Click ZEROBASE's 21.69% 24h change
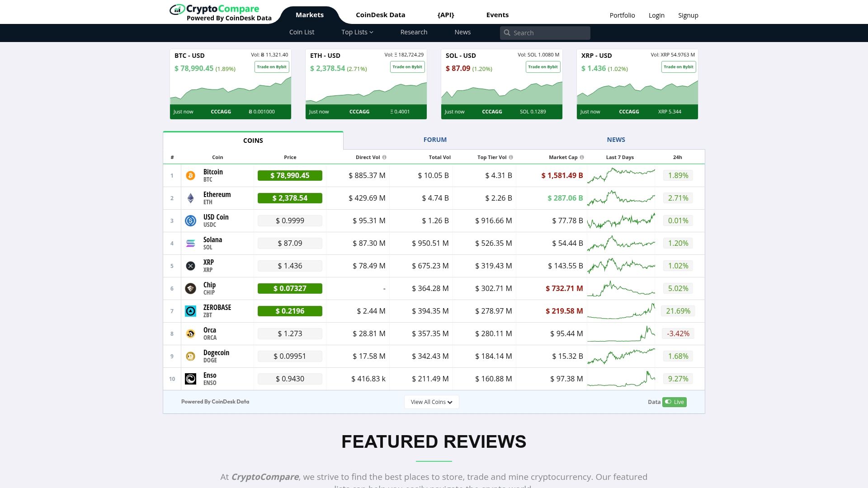The height and width of the screenshot is (488, 868). pyautogui.click(x=678, y=311)
